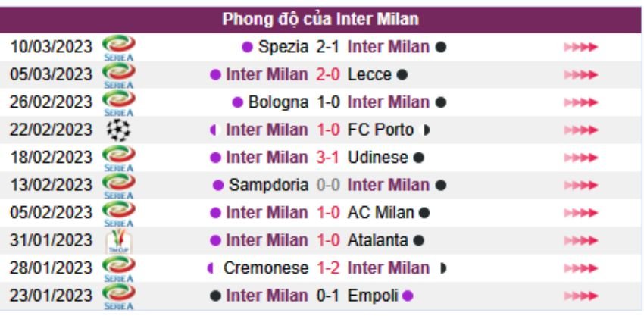
Task: Click the 2-0 score against Lecce
Action: 327,74
